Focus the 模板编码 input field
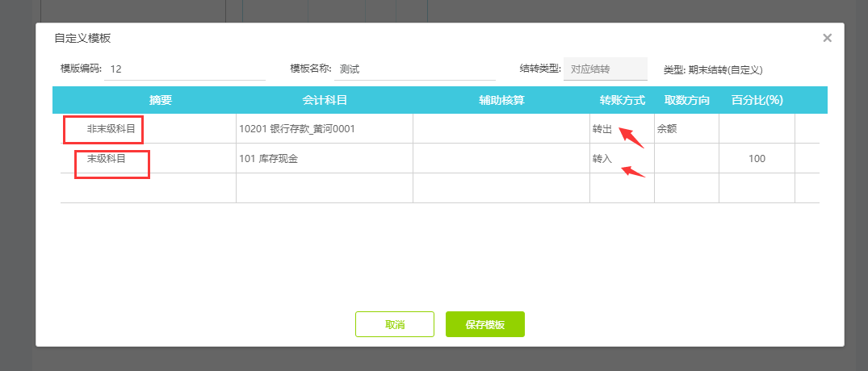The image size is (868, 371). 185,69
